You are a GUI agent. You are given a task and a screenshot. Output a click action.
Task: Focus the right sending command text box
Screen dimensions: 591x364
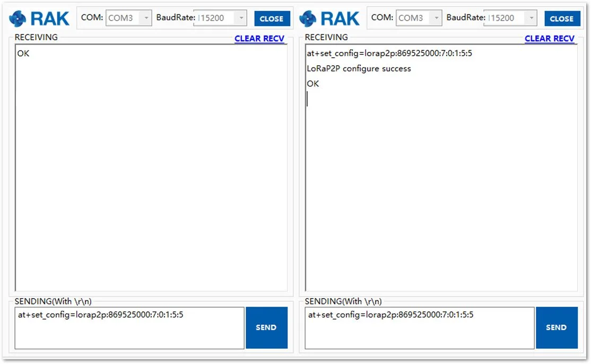click(420, 328)
